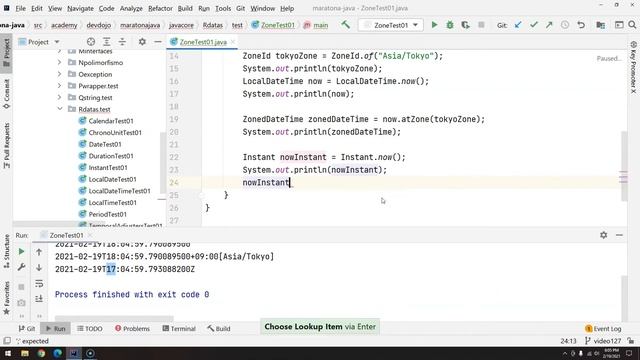Open Structure side panel
Screen dimensions: 640x360
point(7,251)
